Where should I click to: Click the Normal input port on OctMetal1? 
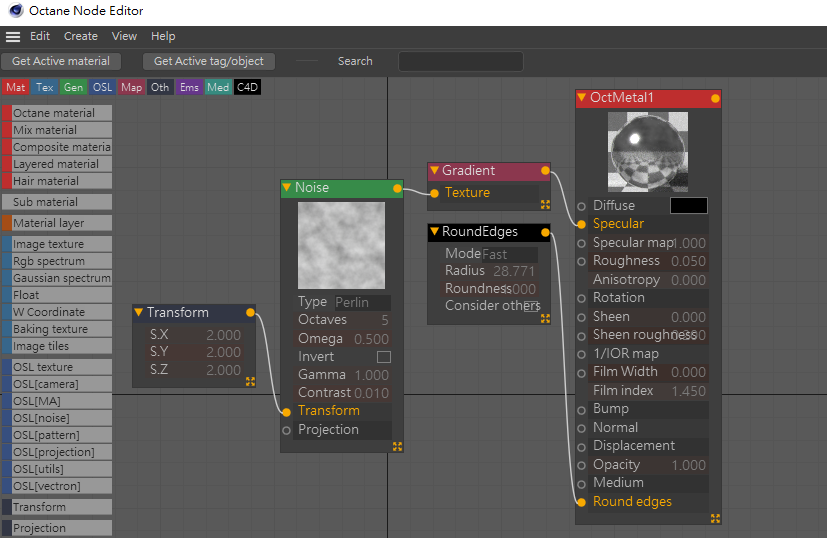point(581,428)
